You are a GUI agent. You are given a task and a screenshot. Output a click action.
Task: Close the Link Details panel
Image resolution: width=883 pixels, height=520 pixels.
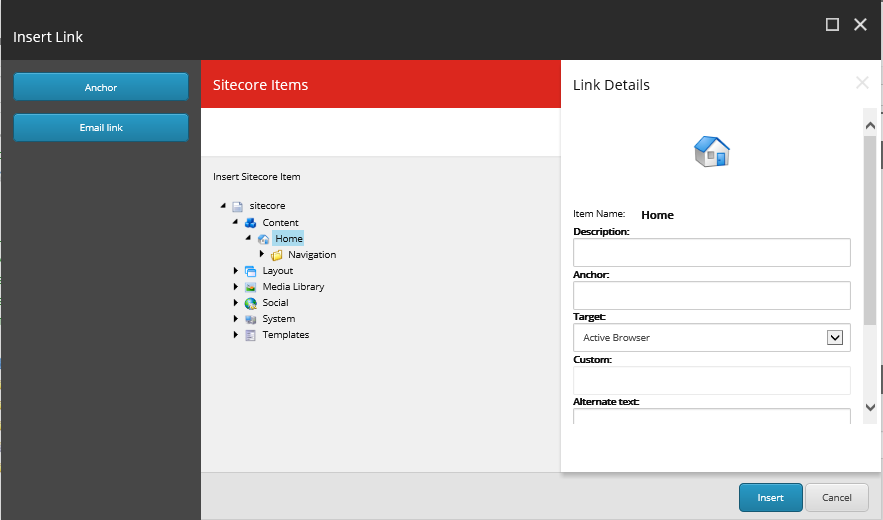click(x=862, y=83)
